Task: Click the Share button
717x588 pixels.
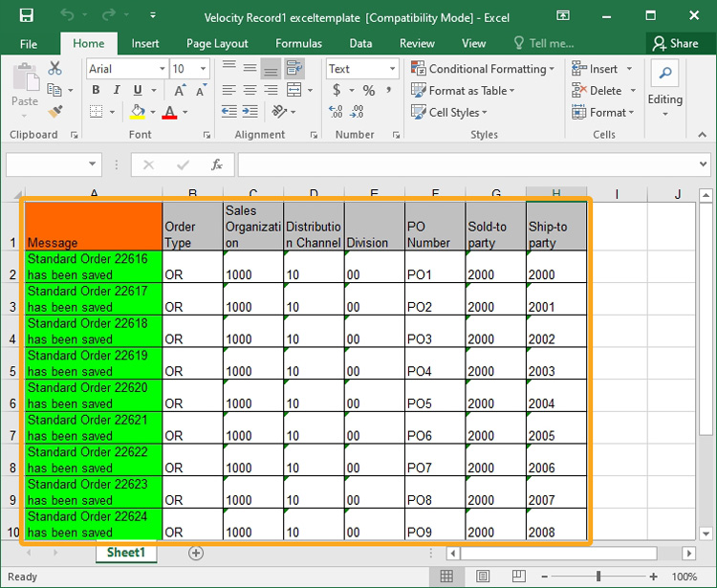Action: (x=675, y=44)
